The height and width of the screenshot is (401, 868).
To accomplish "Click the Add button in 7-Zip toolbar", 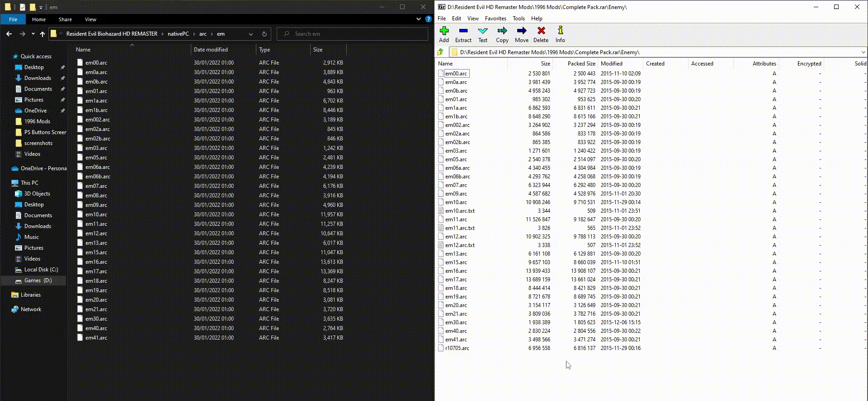I will coord(444,34).
